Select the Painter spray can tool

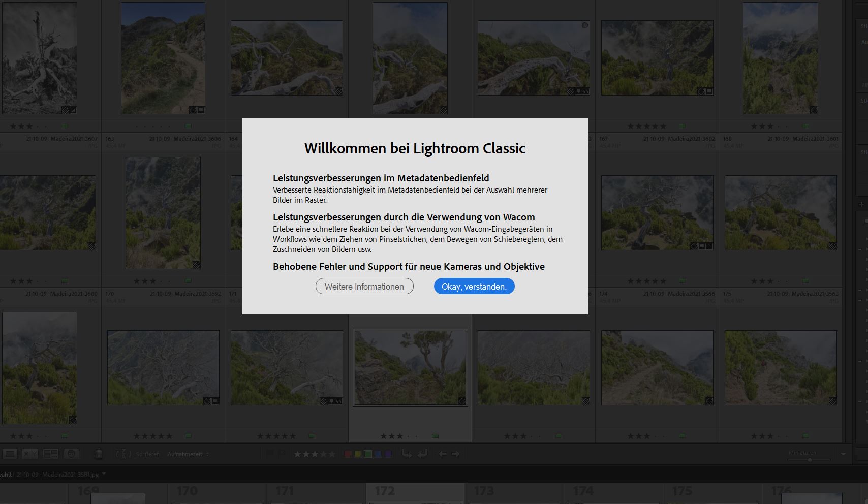99,454
